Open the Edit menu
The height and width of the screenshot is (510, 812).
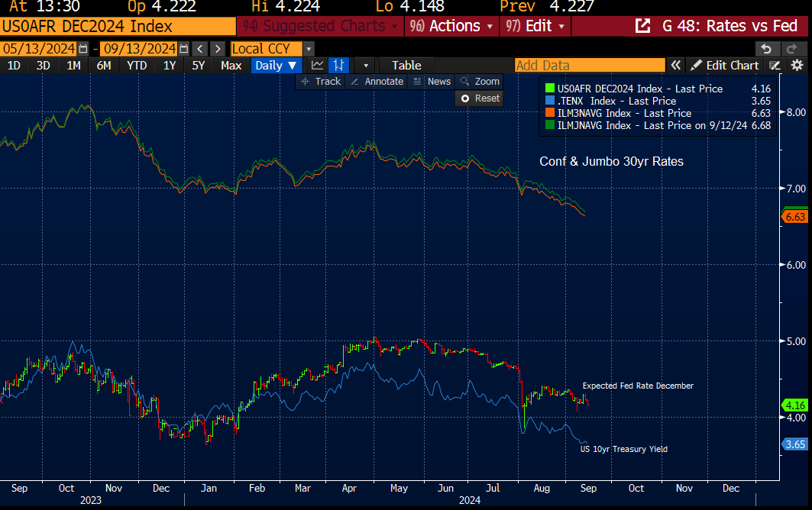click(536, 26)
